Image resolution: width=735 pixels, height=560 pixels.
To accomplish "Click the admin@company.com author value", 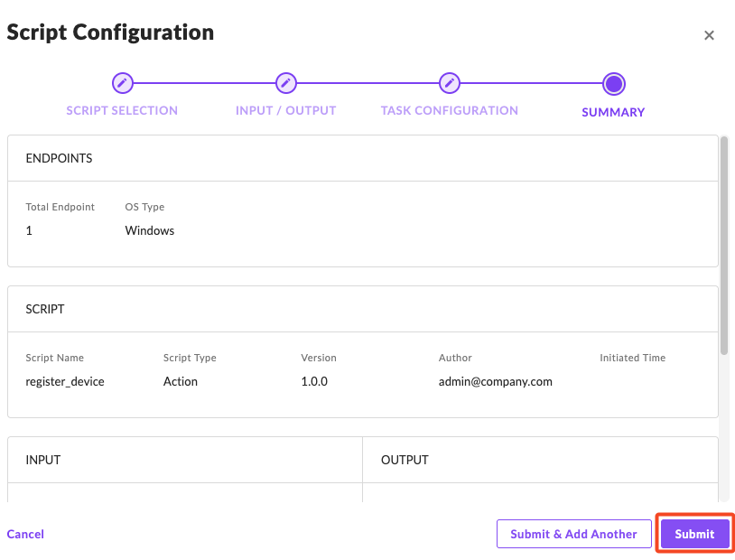I will [x=495, y=381].
